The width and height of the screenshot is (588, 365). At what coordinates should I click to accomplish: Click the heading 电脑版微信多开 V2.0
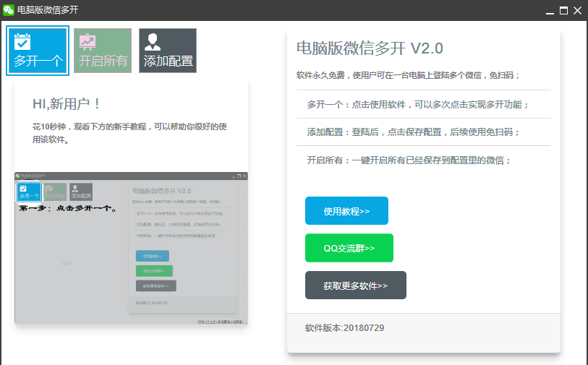[370, 48]
